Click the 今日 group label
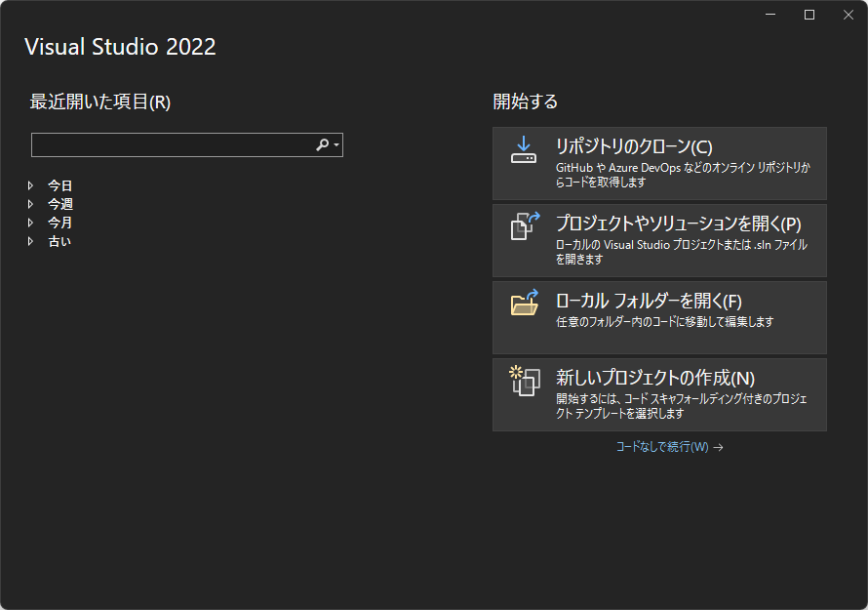The height and width of the screenshot is (610, 868). coord(59,185)
